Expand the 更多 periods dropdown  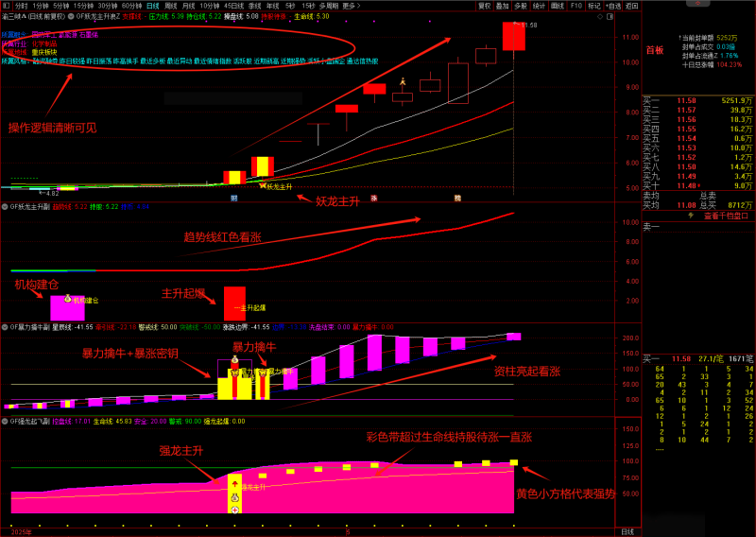point(352,5)
